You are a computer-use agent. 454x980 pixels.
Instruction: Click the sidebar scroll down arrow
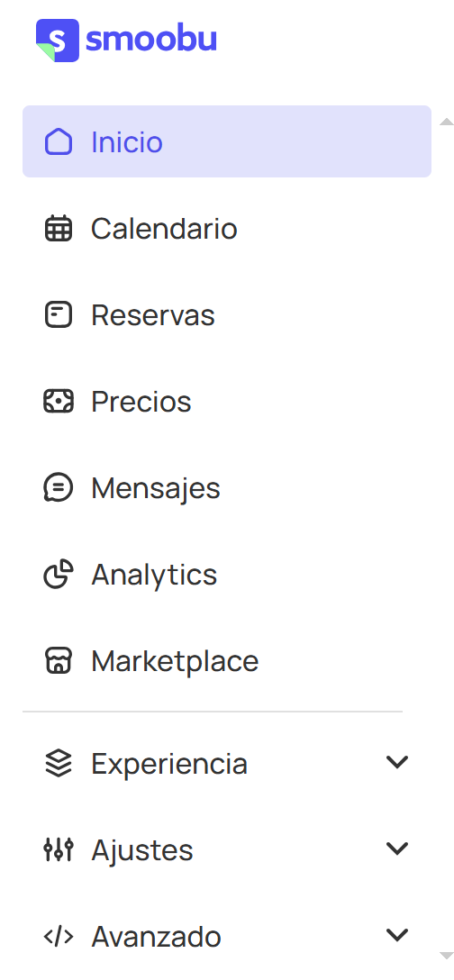coord(447,956)
